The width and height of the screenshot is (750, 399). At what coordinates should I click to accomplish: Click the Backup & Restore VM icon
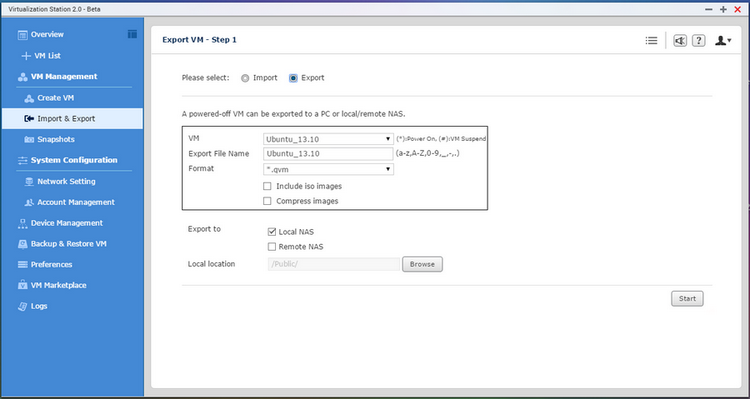tap(22, 244)
